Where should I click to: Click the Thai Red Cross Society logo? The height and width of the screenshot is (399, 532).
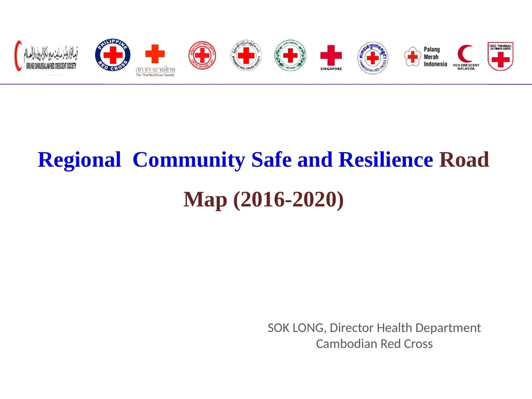click(155, 60)
